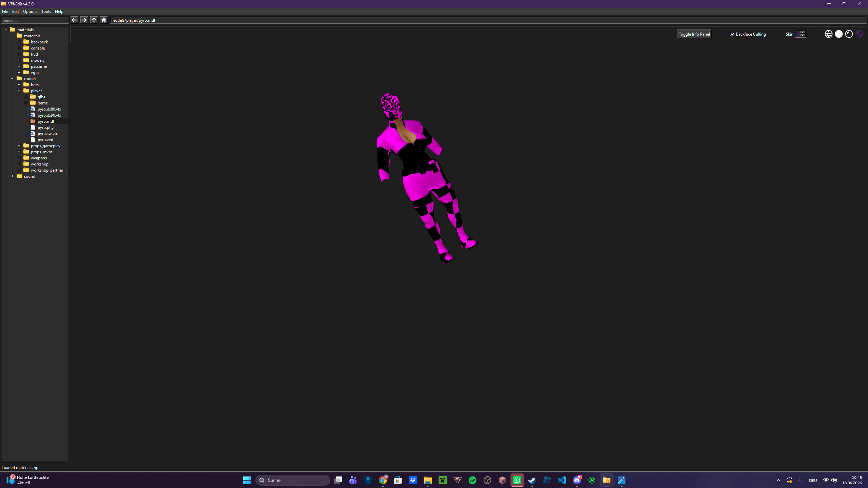
Task: Open the Help menu
Action: [59, 12]
